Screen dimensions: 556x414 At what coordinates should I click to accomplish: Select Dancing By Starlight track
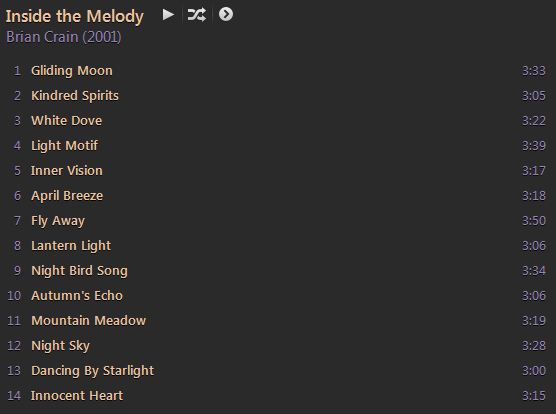click(278, 370)
